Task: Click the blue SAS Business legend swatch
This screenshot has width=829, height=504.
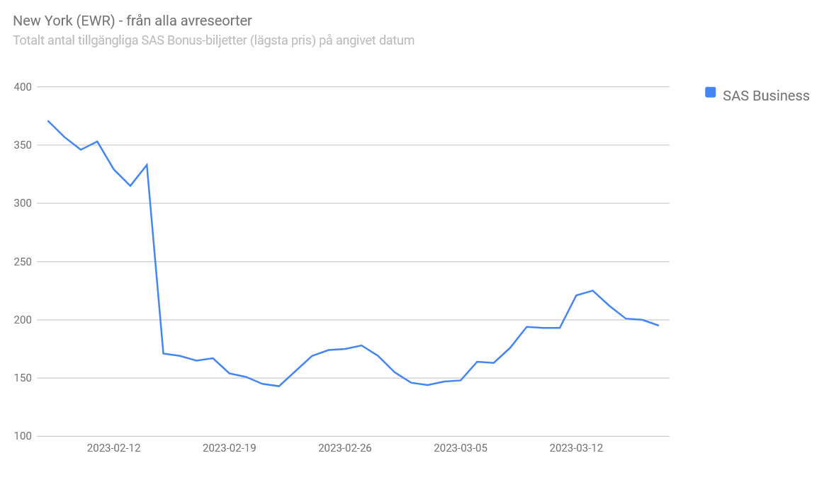Action: click(x=711, y=93)
